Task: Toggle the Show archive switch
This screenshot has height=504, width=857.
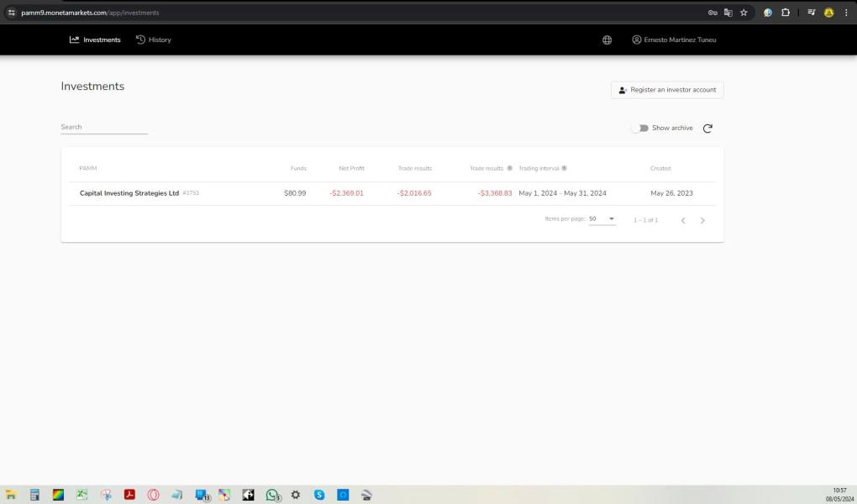Action: (640, 129)
